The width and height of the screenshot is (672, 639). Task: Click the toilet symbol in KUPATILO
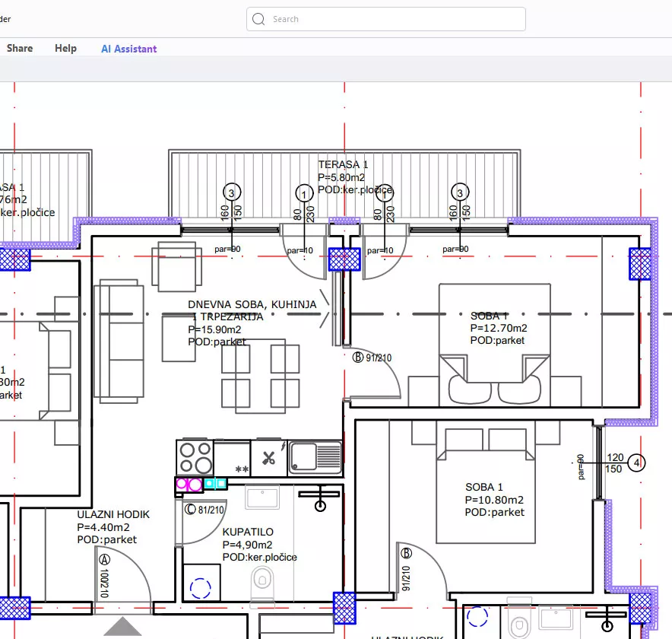(x=262, y=586)
